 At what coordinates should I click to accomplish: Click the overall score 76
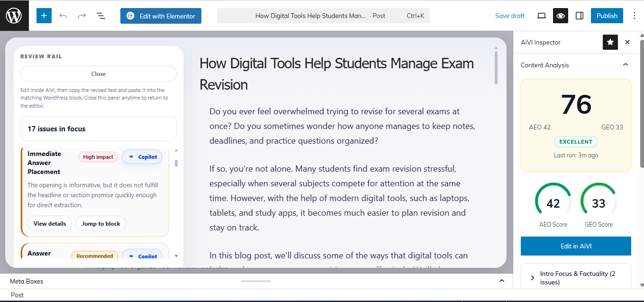click(576, 105)
